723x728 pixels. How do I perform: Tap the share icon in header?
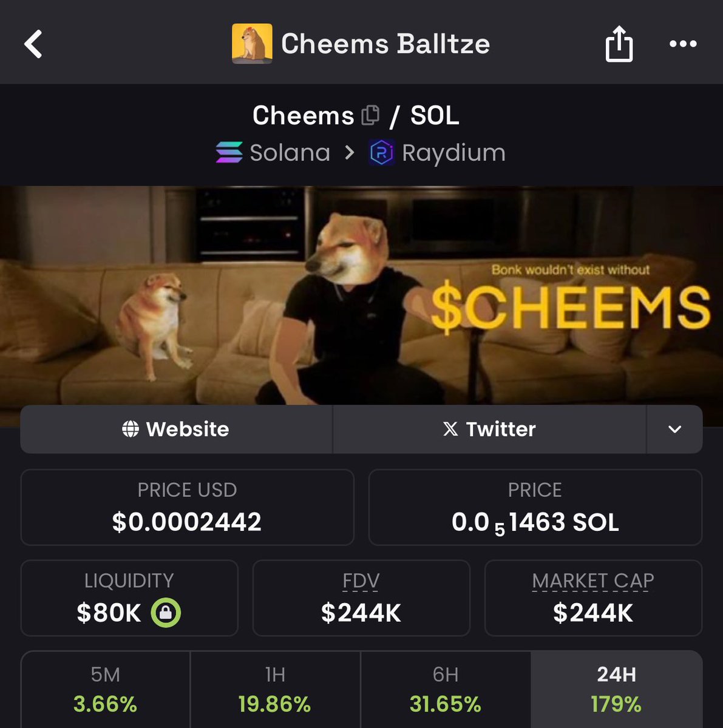[x=619, y=44]
